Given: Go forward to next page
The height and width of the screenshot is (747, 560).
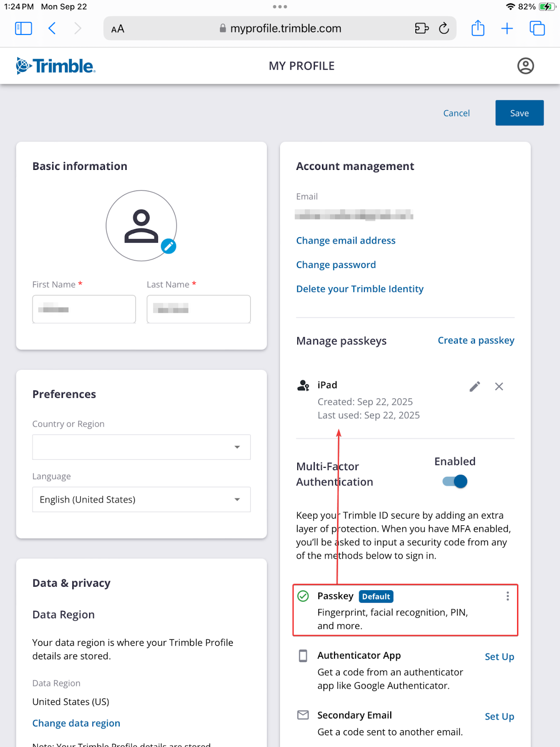Looking at the screenshot, I should (78, 28).
